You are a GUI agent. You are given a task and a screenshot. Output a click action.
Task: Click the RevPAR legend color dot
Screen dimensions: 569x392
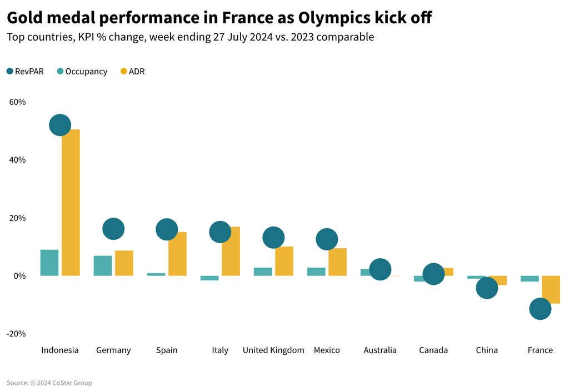(x=10, y=72)
